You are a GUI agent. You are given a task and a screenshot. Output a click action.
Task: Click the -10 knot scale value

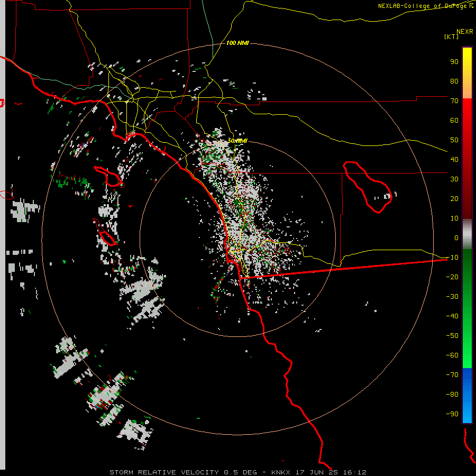click(452, 258)
